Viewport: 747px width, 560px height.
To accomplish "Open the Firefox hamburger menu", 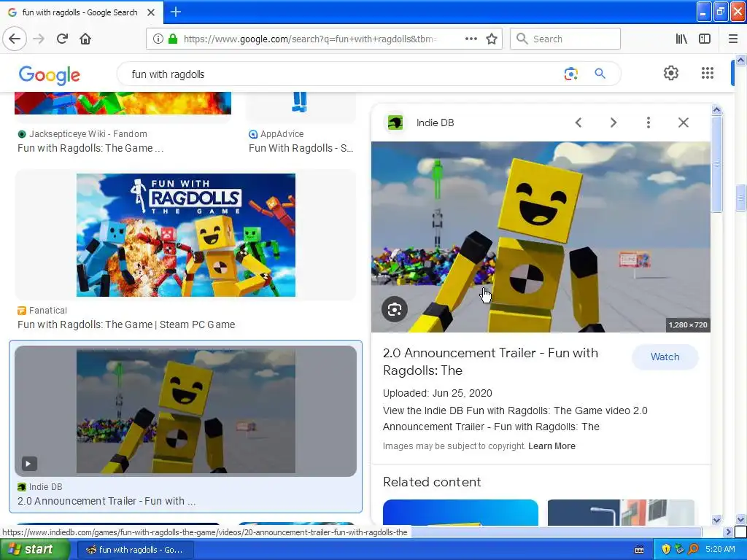I will pyautogui.click(x=733, y=39).
